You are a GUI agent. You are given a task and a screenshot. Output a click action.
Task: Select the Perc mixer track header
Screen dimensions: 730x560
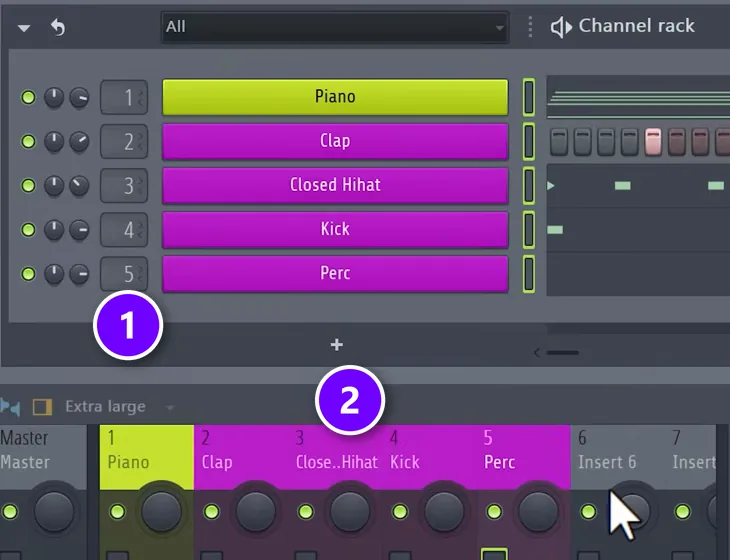tap(523, 457)
